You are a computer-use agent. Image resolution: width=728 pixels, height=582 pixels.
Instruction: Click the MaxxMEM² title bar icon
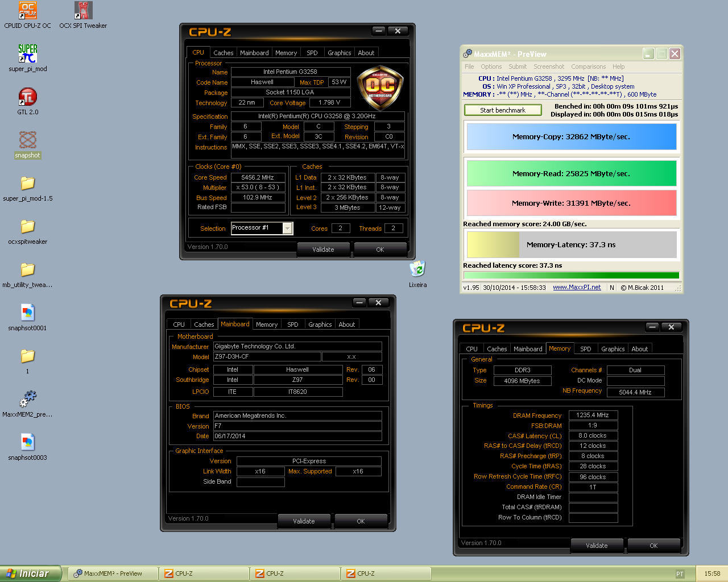pyautogui.click(x=468, y=53)
